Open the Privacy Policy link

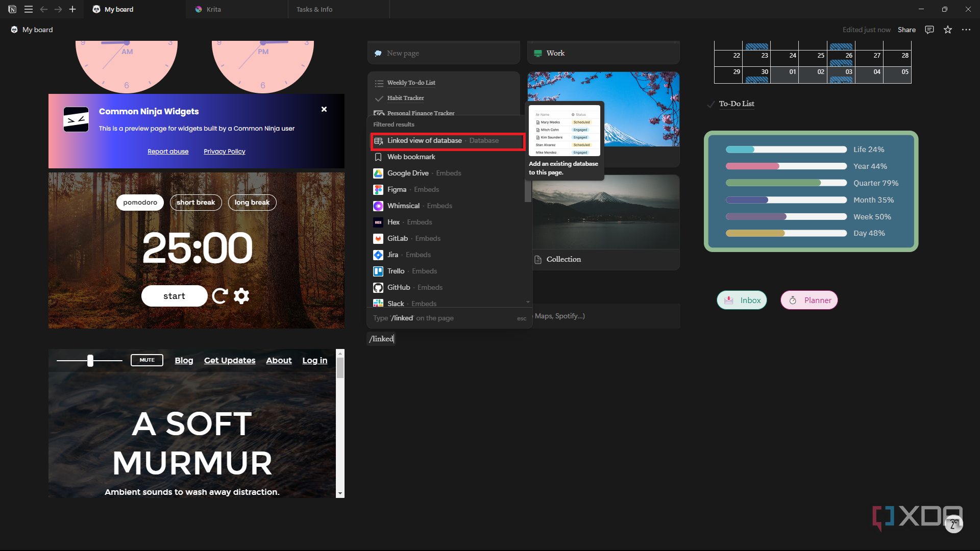point(225,152)
